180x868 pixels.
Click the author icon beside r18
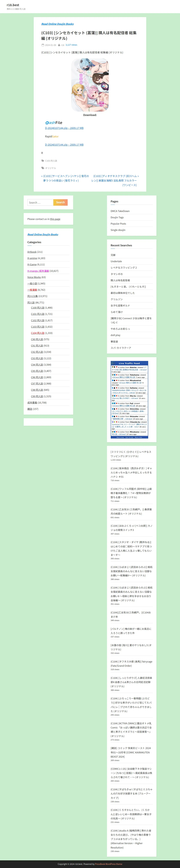click(x=59, y=45)
